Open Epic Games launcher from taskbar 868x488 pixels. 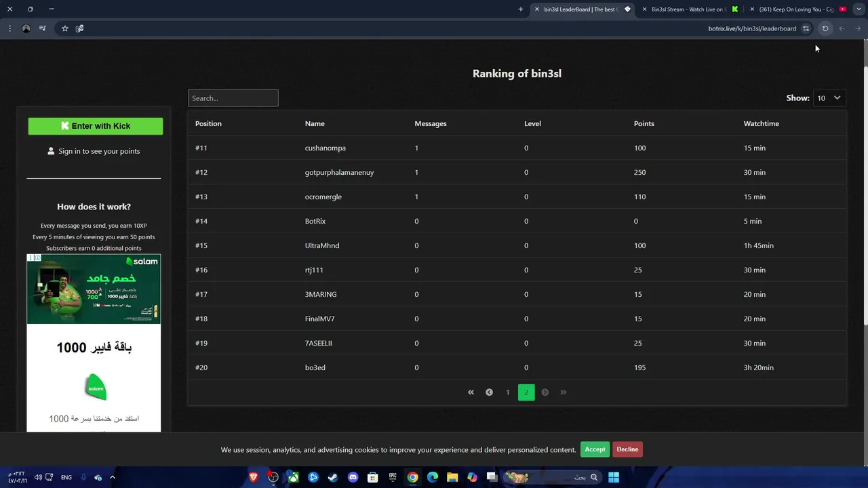click(393, 477)
